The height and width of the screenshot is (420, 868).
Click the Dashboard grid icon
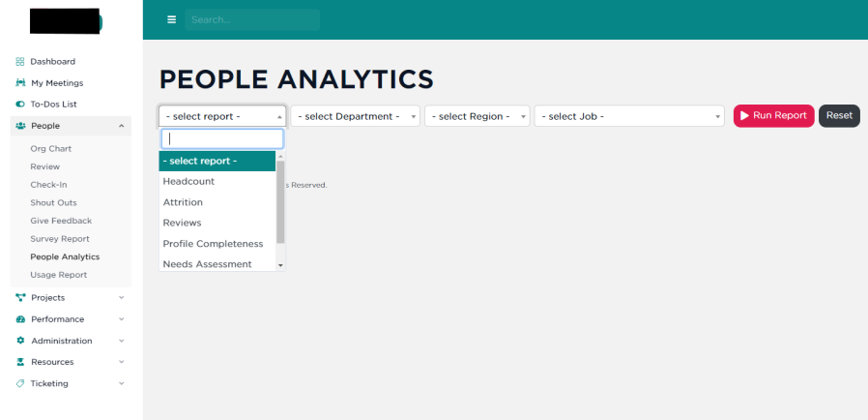click(x=20, y=62)
